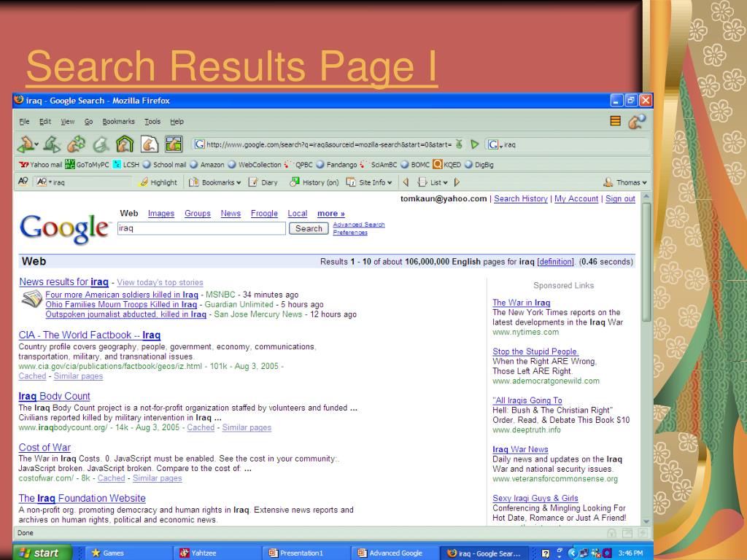
Task: Open the LCSH bookmark
Action: tap(125, 165)
